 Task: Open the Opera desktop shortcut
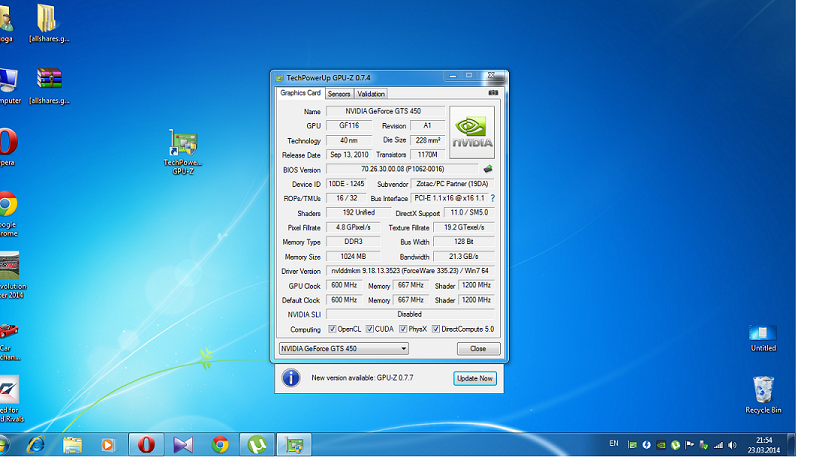click(x=8, y=147)
